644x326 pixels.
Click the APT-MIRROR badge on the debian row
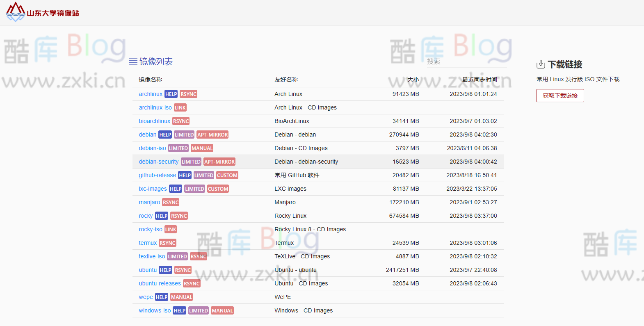(x=212, y=135)
